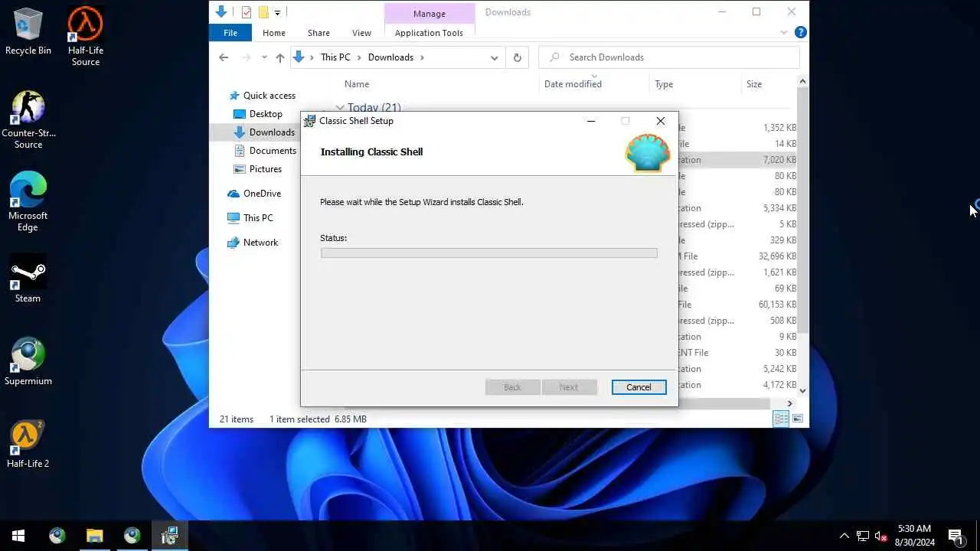This screenshot has height=551, width=980.
Task: Click the up arrow of Explorer's vertical scrollbar
Action: pyautogui.click(x=802, y=81)
